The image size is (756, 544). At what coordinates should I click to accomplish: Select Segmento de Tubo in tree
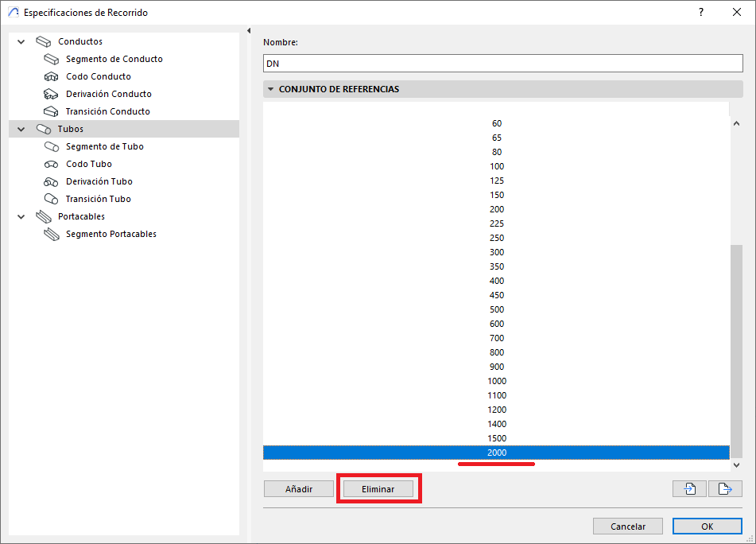(x=104, y=147)
